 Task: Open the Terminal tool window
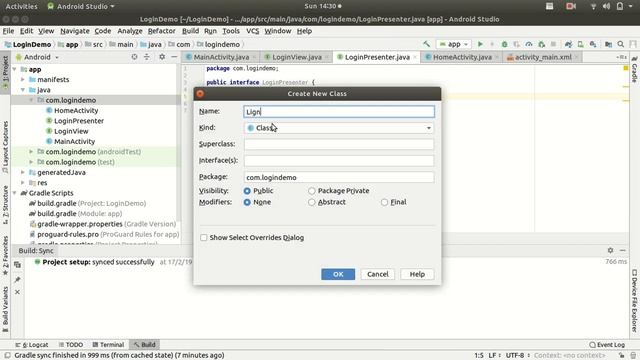(x=108, y=345)
